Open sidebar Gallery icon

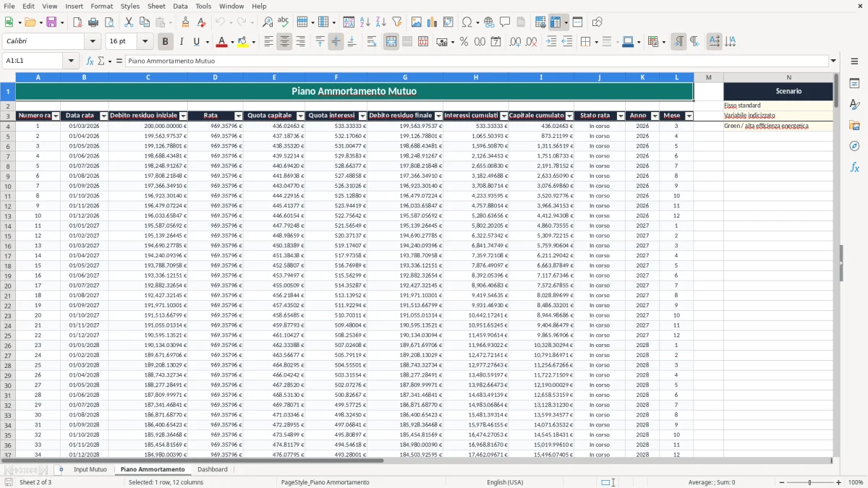[854, 126]
